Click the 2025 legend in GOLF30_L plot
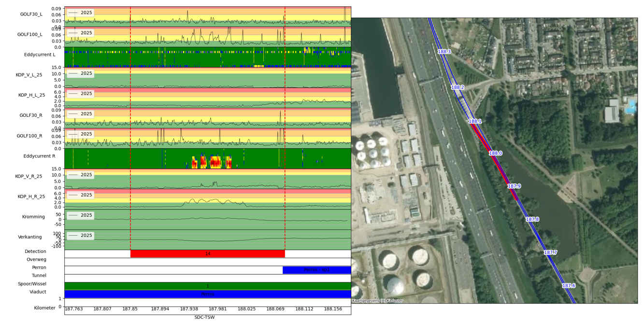The height and width of the screenshot is (321, 644). click(80, 13)
